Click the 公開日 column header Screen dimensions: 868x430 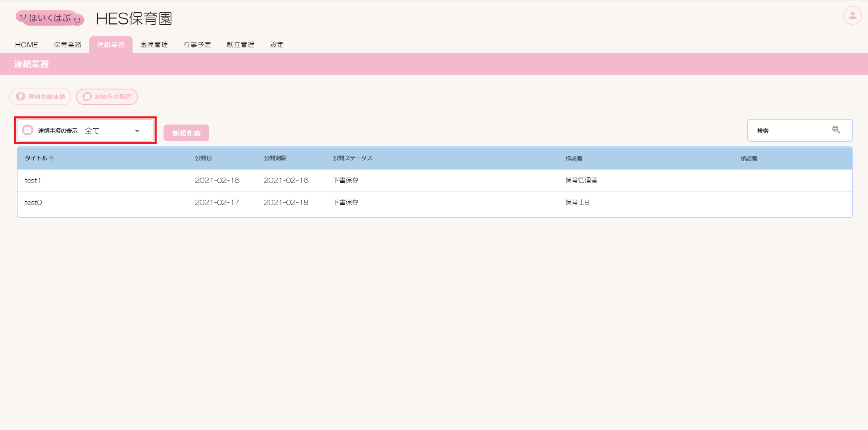(x=203, y=158)
